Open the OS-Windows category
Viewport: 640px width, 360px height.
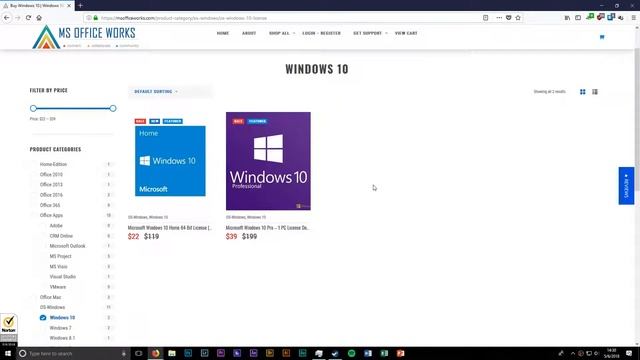(x=52, y=307)
